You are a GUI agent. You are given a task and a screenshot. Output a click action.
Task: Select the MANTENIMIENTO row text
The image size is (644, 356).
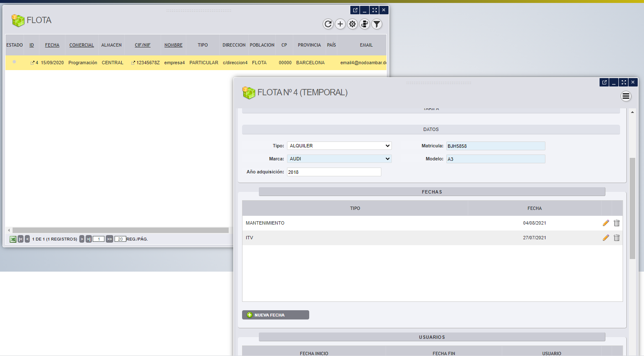click(x=265, y=223)
